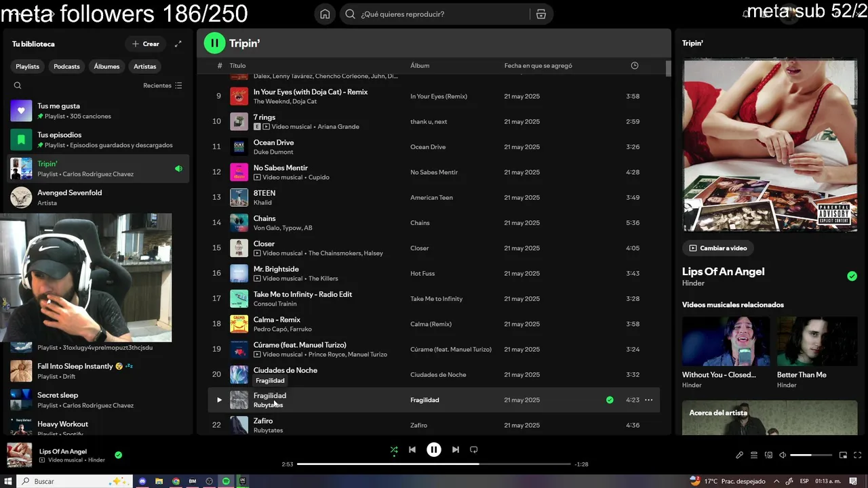868x488 pixels.
Task: Click the 'Chains' track album art
Action: (x=239, y=222)
